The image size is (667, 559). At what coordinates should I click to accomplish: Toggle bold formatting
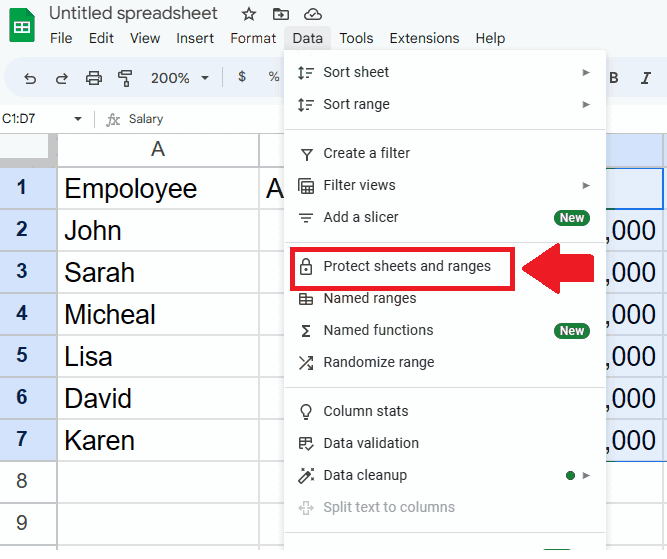click(x=613, y=78)
